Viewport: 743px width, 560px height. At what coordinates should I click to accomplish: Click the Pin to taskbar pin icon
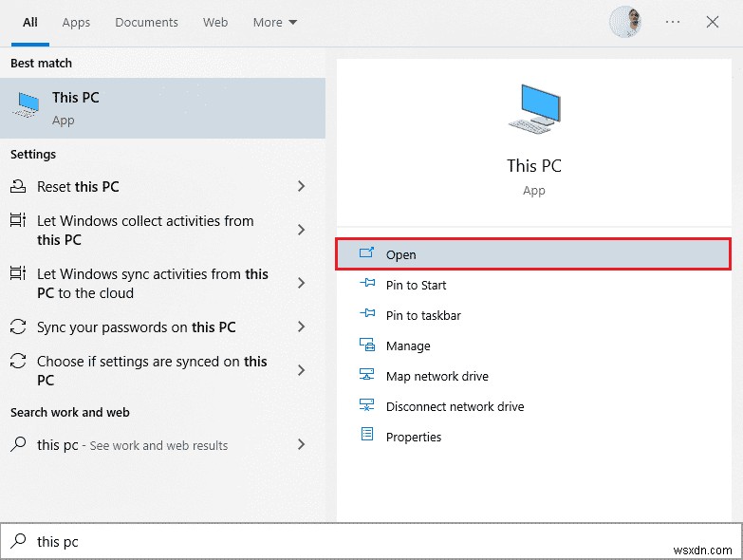367,313
